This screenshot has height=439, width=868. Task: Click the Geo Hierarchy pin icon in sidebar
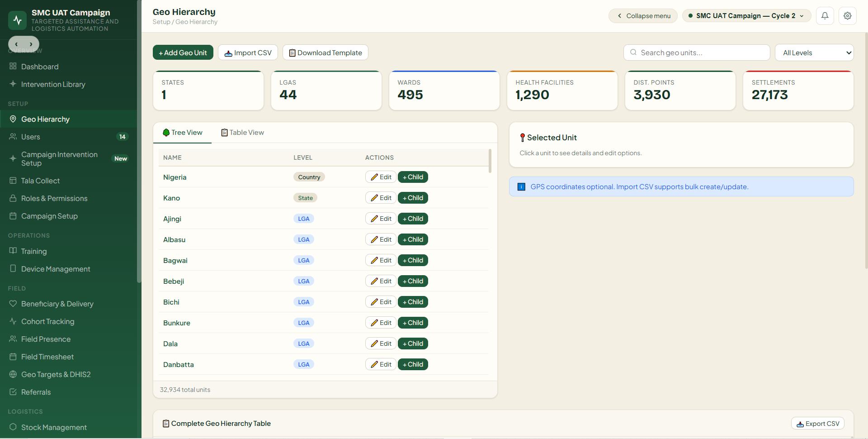coord(13,119)
